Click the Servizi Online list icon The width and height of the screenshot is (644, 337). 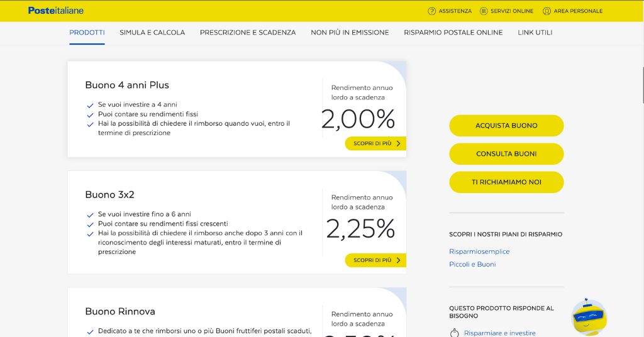(484, 11)
